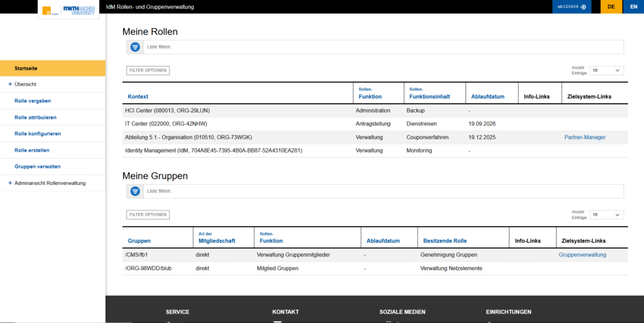Click the /ORG-98WDD/blub group cell
The height and width of the screenshot is (323, 644).
point(148,268)
